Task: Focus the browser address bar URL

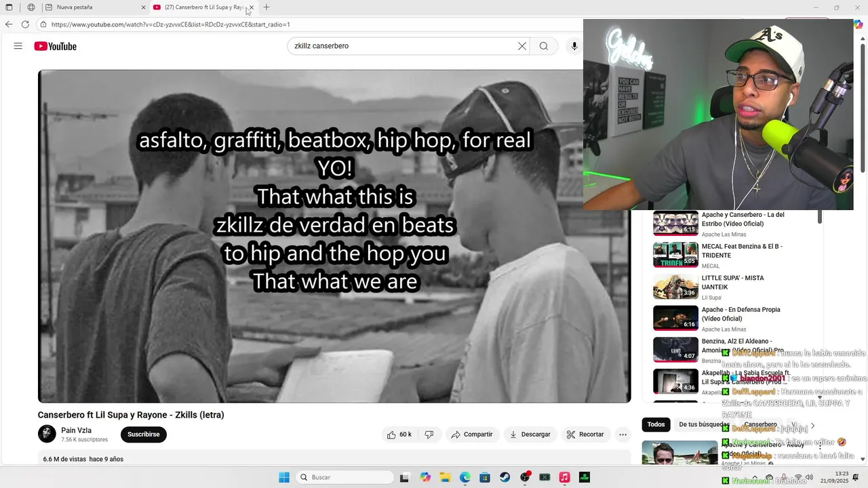Action: coord(170,24)
